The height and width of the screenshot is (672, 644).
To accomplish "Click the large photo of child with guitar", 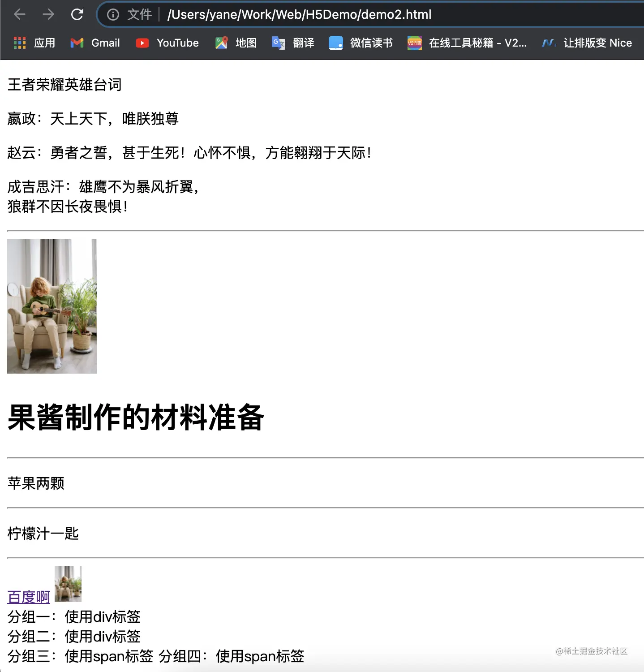I will 52,306.
